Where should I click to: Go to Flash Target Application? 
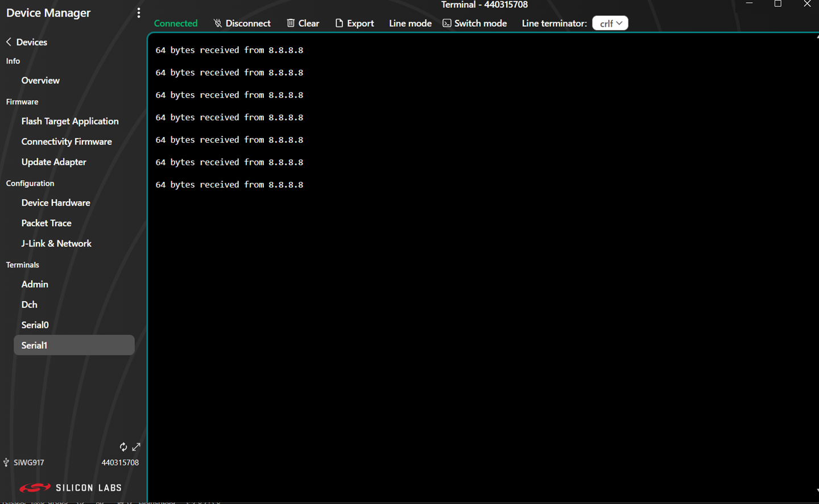[70, 121]
